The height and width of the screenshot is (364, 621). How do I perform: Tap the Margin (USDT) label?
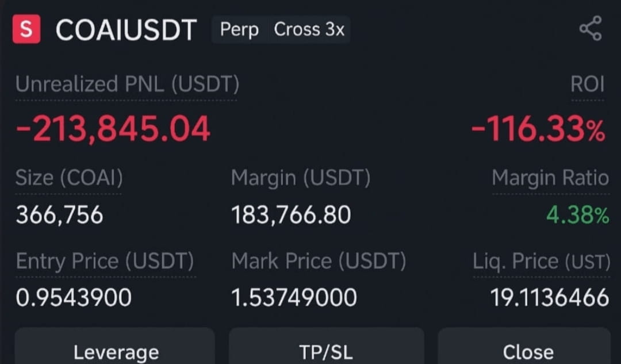point(301,178)
